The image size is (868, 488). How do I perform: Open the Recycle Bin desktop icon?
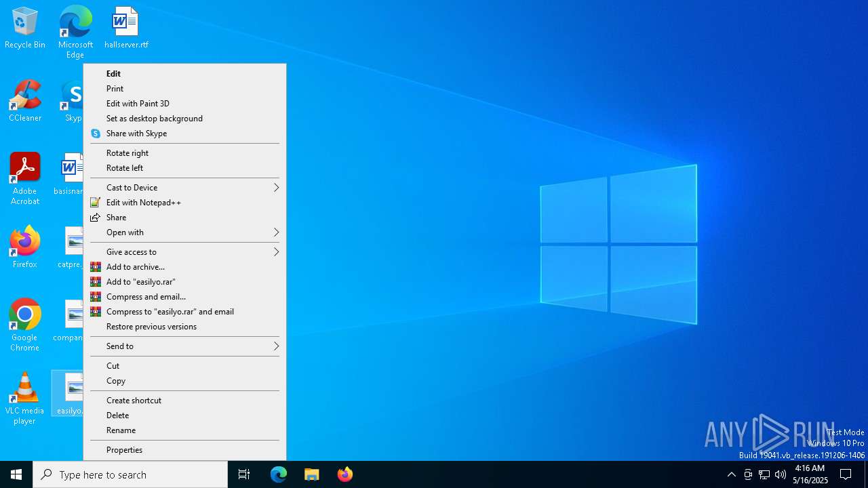pyautogui.click(x=25, y=28)
